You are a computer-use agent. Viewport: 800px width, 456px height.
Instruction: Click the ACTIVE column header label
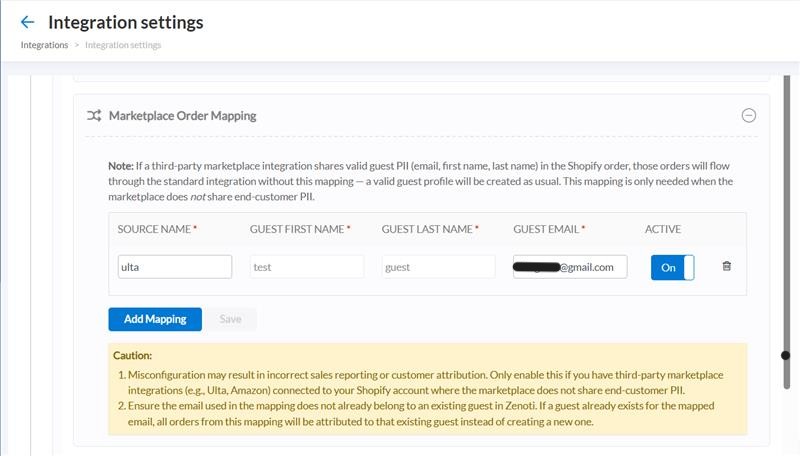coord(663,229)
